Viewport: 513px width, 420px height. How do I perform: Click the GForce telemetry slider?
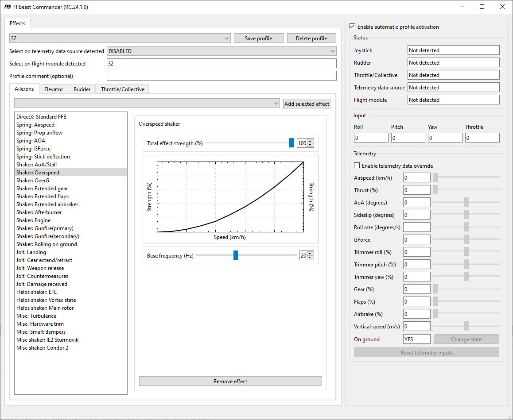(x=466, y=239)
